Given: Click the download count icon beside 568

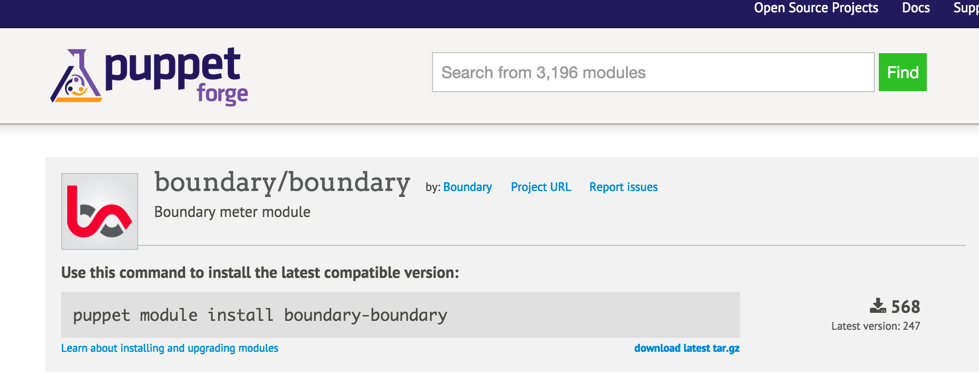Looking at the screenshot, I should 878,306.
